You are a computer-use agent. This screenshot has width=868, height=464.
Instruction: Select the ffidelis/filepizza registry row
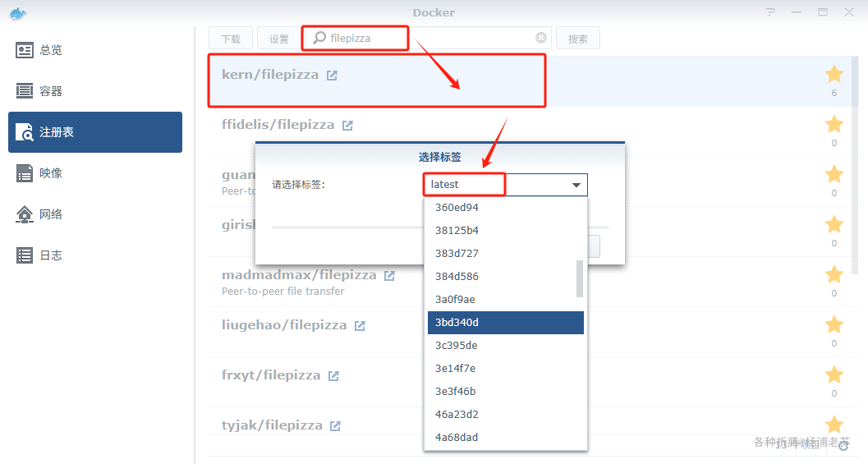[530, 131]
